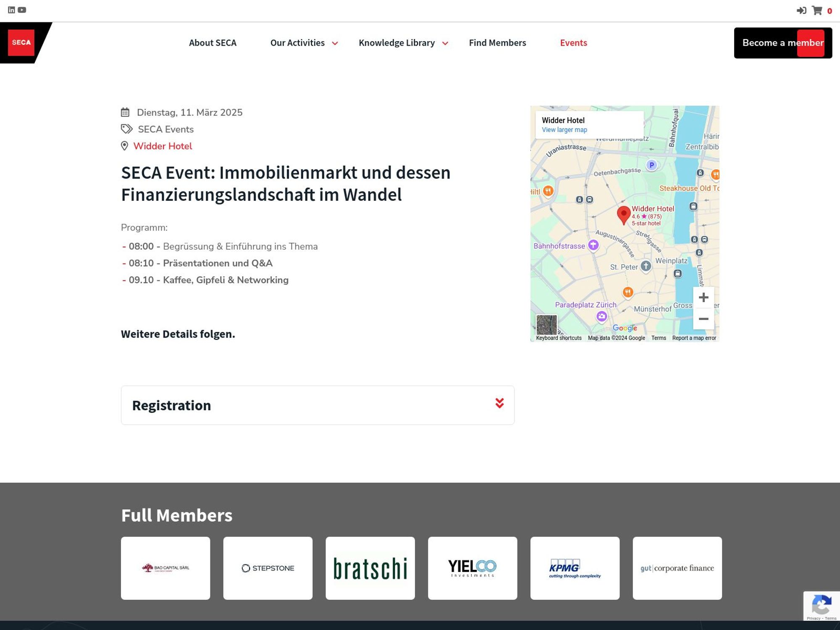Zoom in the map with plus button
Screen dimensions: 840x630
[x=703, y=297]
